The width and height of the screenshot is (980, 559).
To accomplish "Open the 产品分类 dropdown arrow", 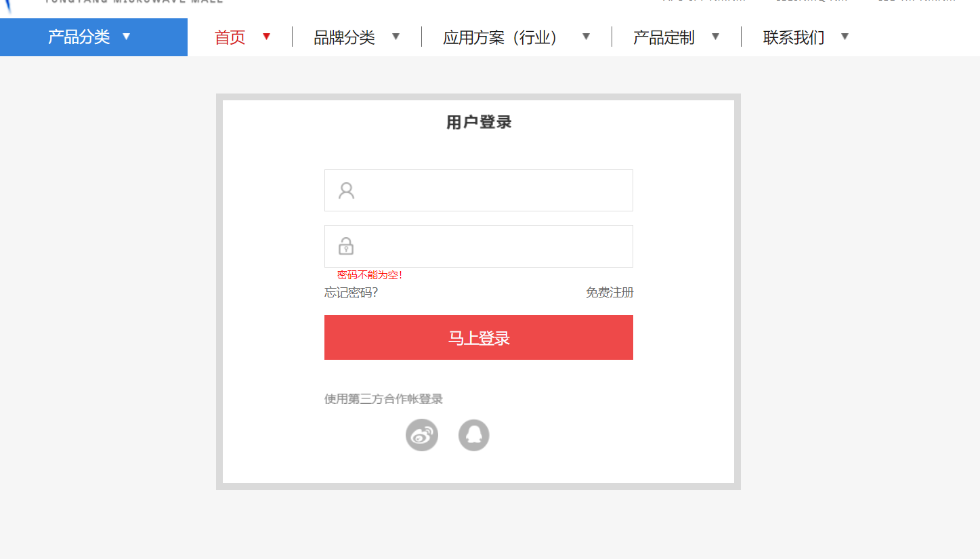I will click(127, 37).
